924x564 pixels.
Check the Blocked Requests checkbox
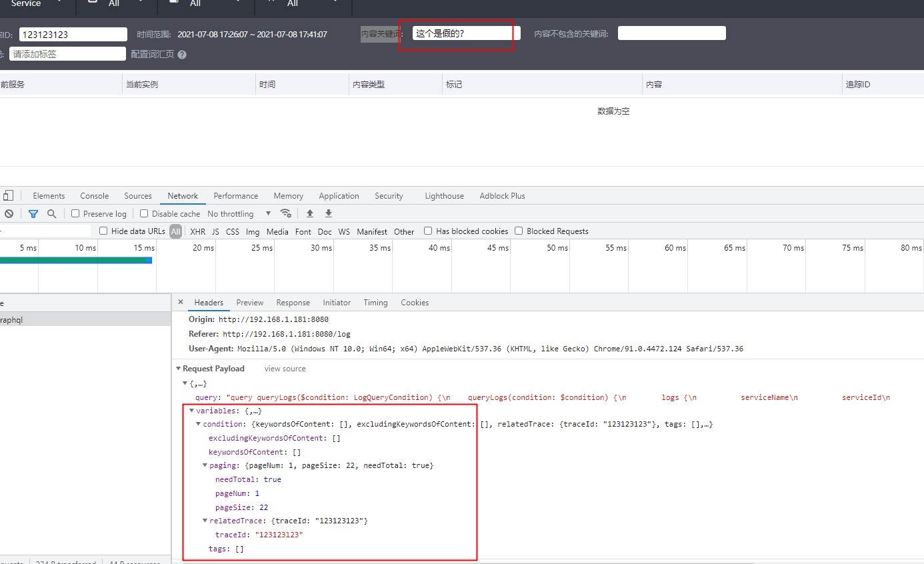click(519, 231)
